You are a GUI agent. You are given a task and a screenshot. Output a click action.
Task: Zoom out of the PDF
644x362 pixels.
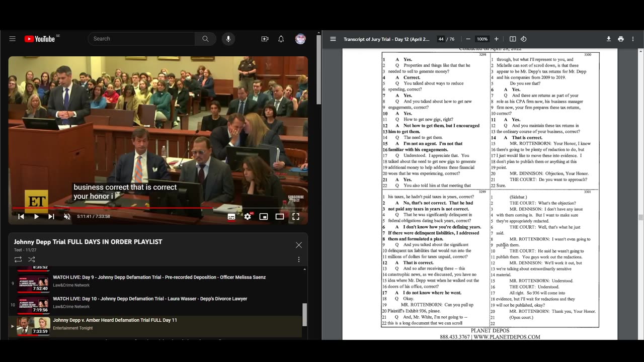coord(468,39)
